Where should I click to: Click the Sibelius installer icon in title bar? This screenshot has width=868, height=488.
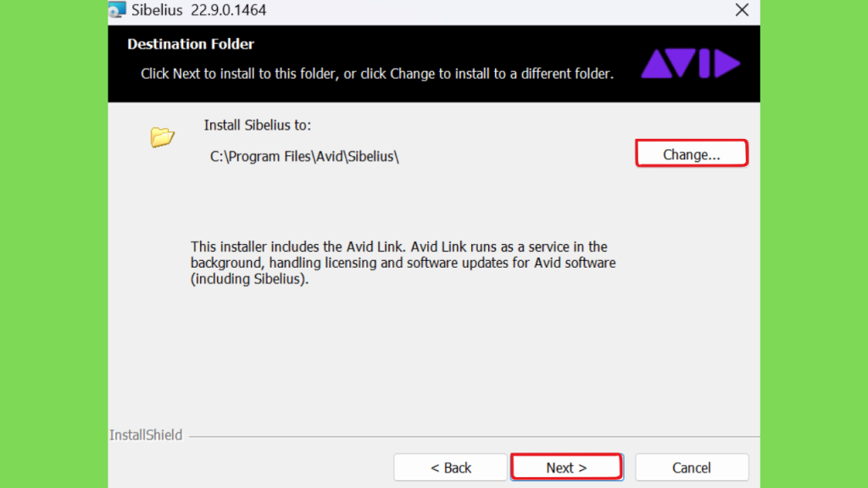pos(117,9)
